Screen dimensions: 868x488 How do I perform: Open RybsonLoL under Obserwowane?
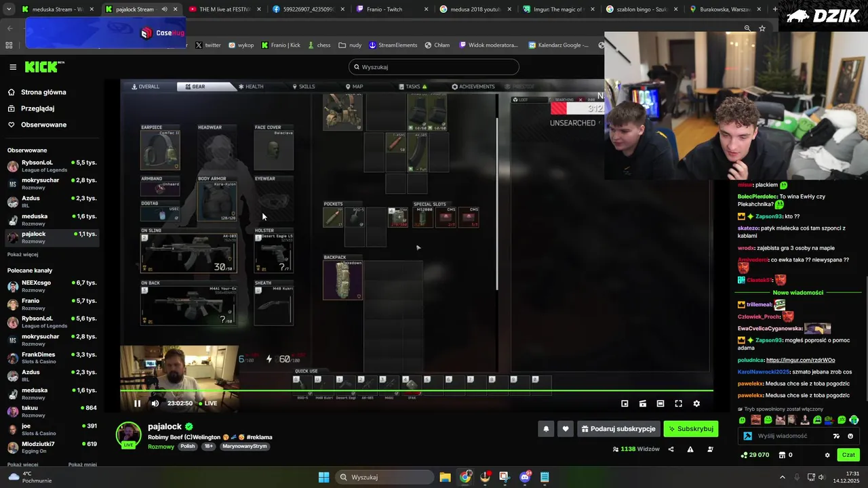click(52, 166)
